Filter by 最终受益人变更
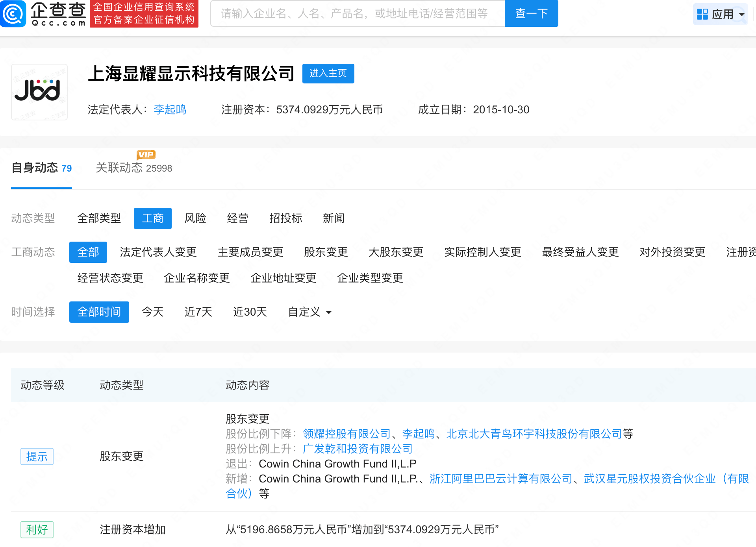756x547 pixels. coord(580,252)
